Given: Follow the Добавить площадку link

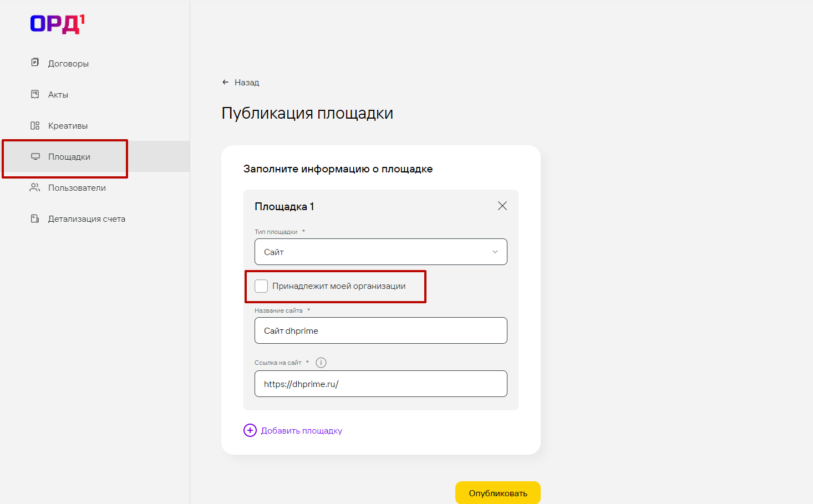Looking at the screenshot, I should point(302,431).
